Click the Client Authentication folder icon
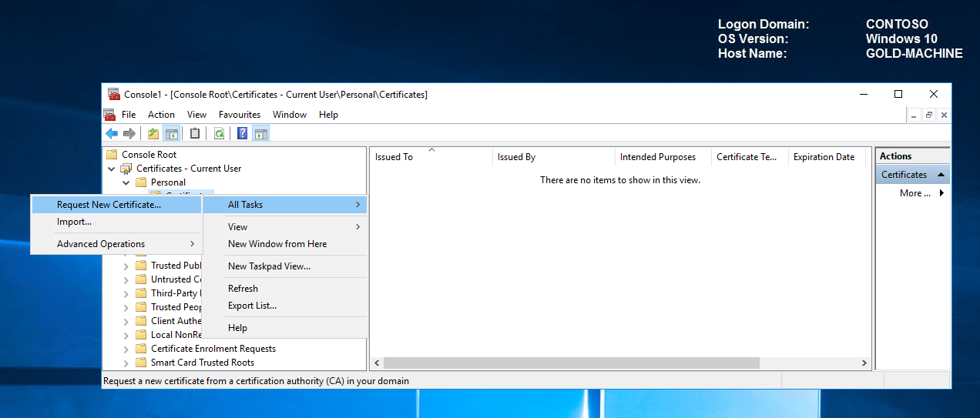Image resolution: width=980 pixels, height=418 pixels. [141, 320]
